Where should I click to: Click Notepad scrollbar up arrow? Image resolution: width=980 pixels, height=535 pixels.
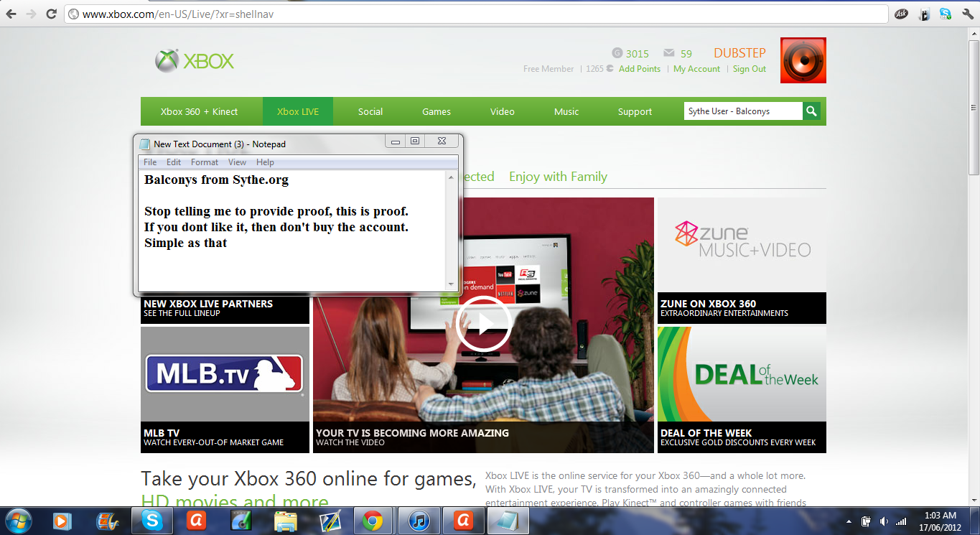[x=452, y=177]
